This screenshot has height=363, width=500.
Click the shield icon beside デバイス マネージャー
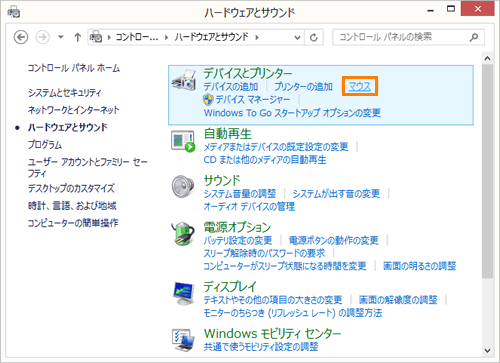pos(208,99)
